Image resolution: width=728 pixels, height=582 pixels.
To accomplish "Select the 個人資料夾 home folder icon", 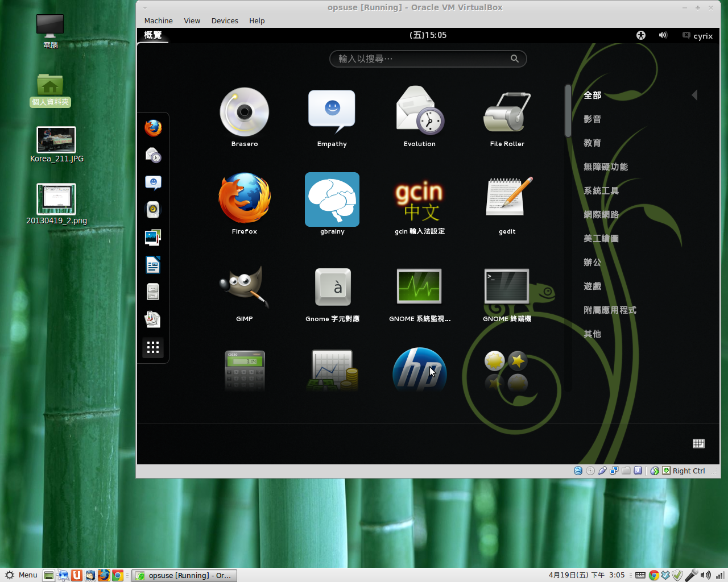I will (x=50, y=90).
